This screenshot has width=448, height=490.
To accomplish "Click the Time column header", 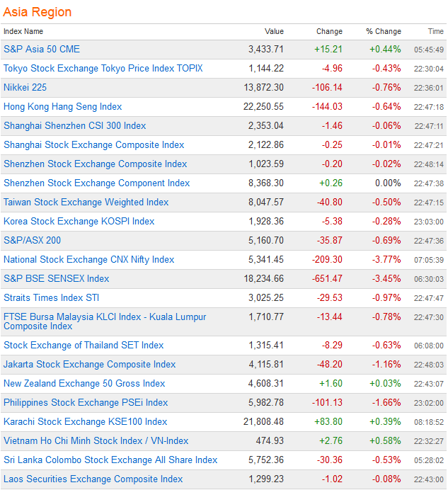I will (x=435, y=31).
